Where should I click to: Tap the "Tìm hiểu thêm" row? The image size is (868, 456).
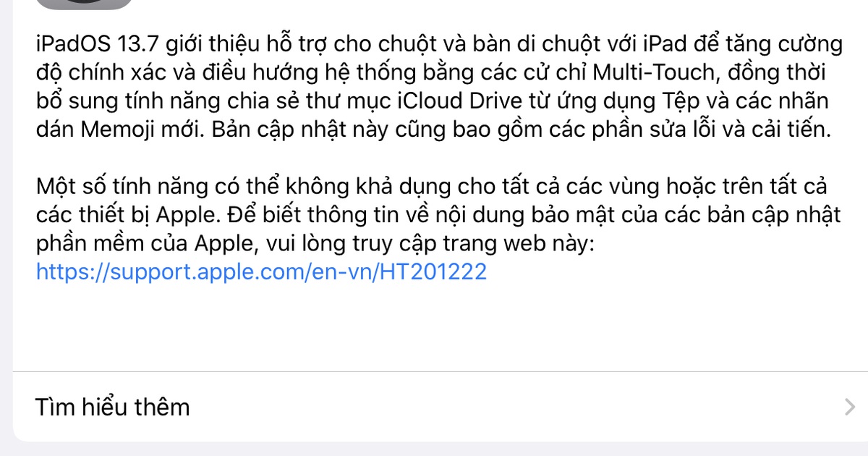point(434,407)
